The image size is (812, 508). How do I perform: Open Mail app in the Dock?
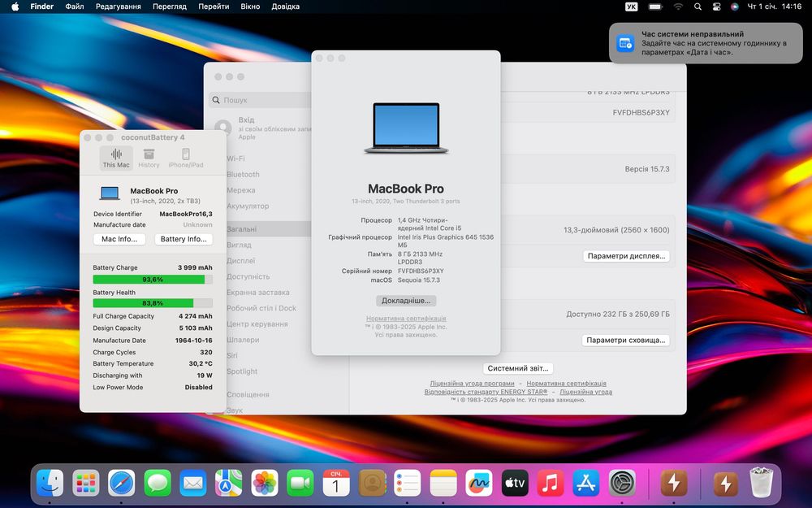click(193, 483)
